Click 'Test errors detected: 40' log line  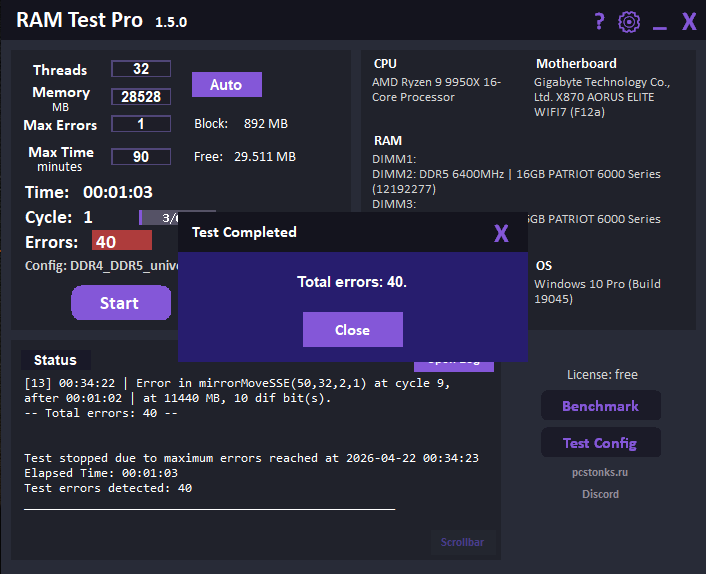[108, 488]
